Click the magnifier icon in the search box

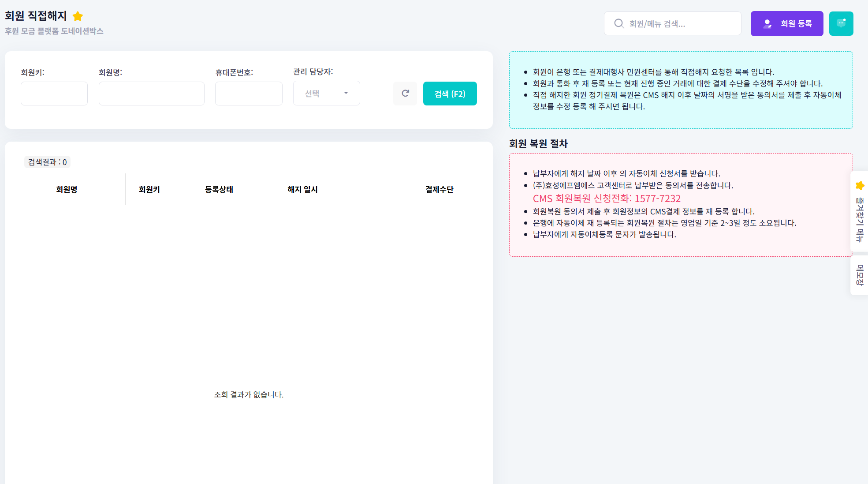[619, 23]
